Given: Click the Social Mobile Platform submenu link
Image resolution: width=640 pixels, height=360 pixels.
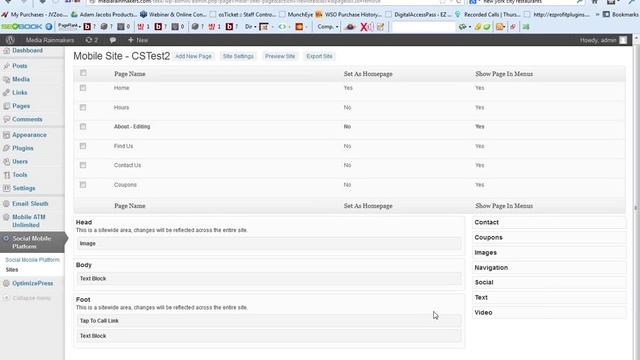Looking at the screenshot, I should (32, 260).
